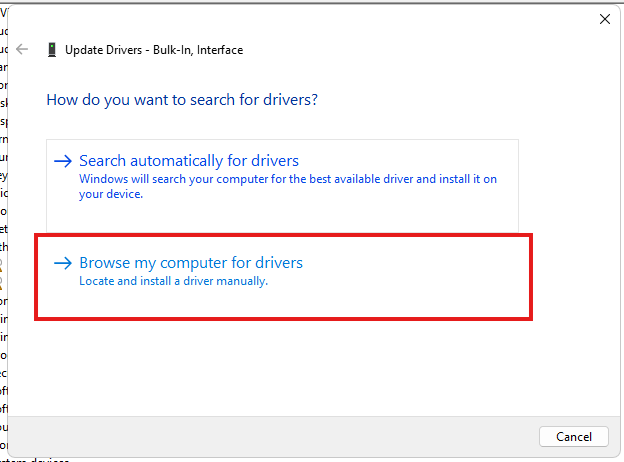Viewport: 624px width, 462px height.
Task: Click the back arrow in Update Drivers dialog
Action: [22, 49]
